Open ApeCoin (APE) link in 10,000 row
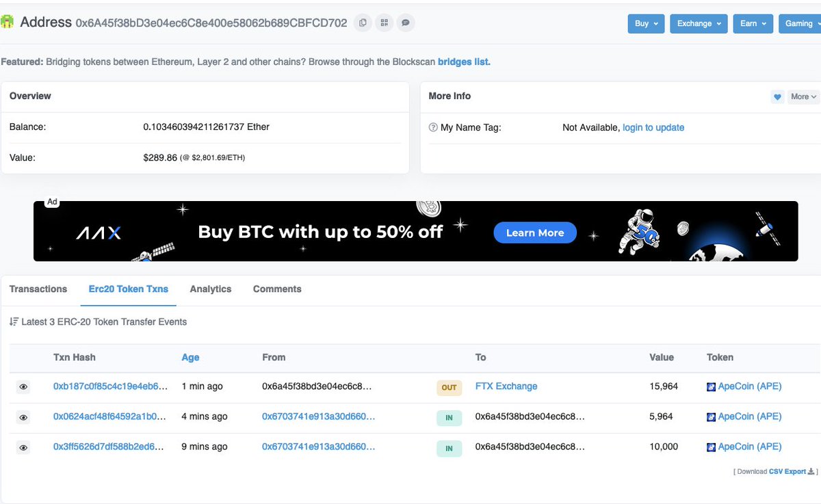 point(749,447)
